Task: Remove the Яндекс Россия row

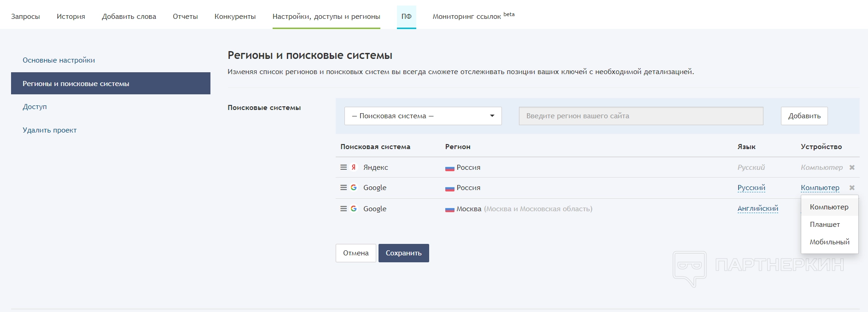Action: click(x=852, y=168)
